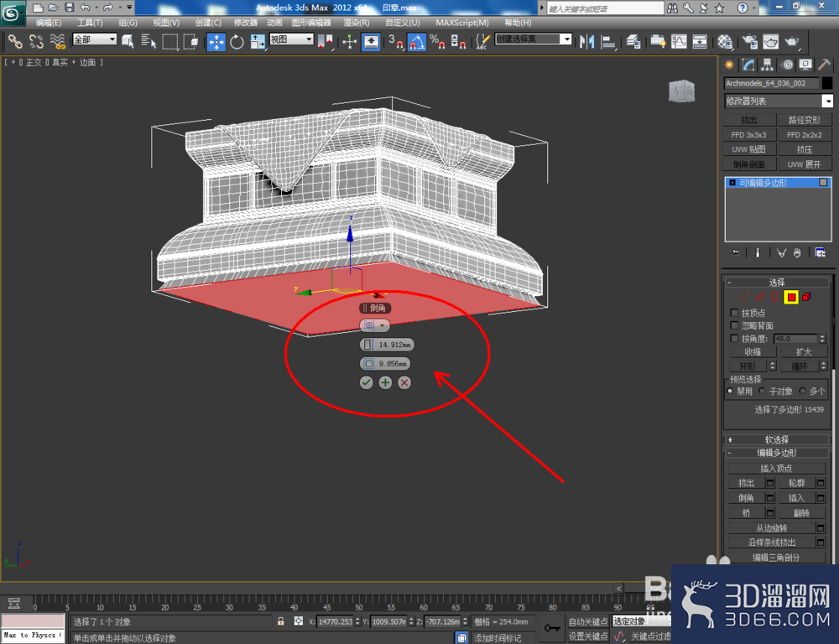Switch to the Utilities hammer panel tab
The height and width of the screenshot is (644, 839).
824,65
